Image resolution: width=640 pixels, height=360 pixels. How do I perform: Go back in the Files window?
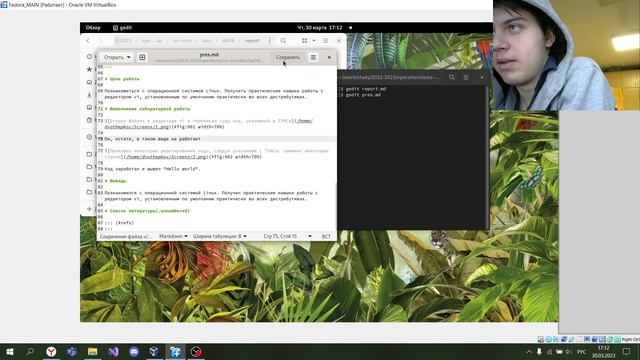(x=88, y=41)
